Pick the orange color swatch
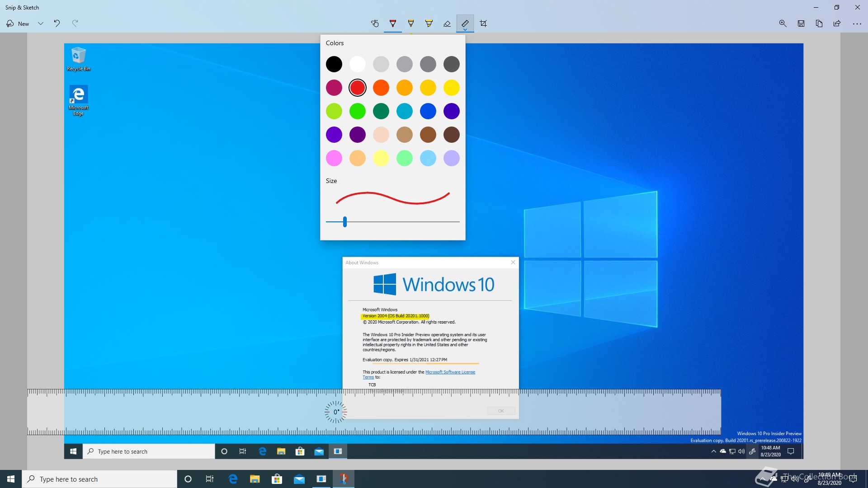868x488 pixels. (381, 88)
